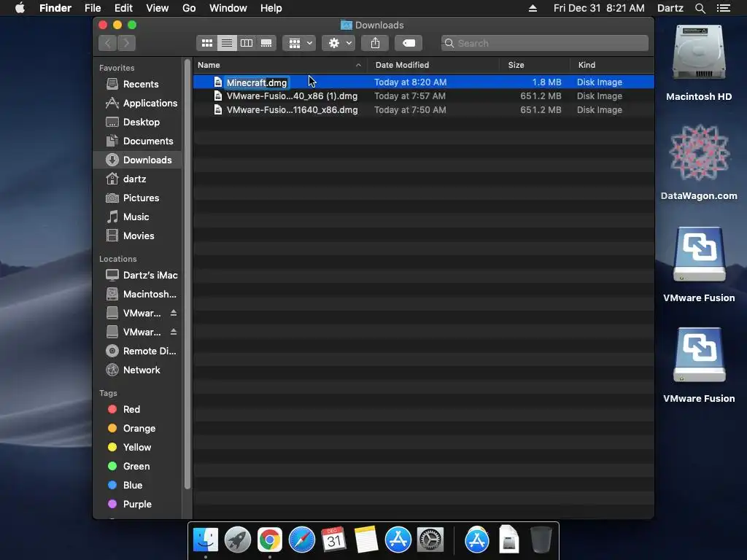Sort by the Size column header
The image size is (747, 560).
tap(535, 65)
